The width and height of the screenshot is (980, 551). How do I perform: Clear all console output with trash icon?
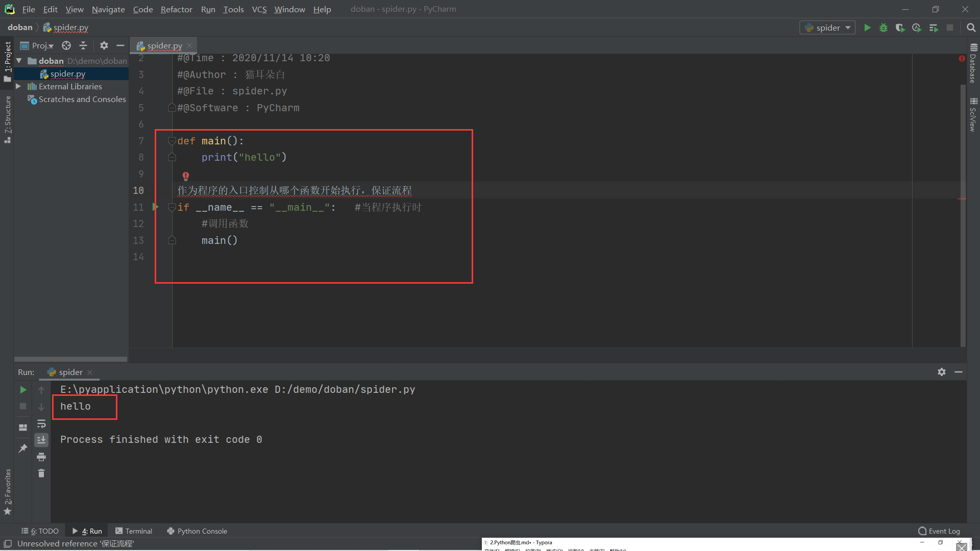(41, 473)
